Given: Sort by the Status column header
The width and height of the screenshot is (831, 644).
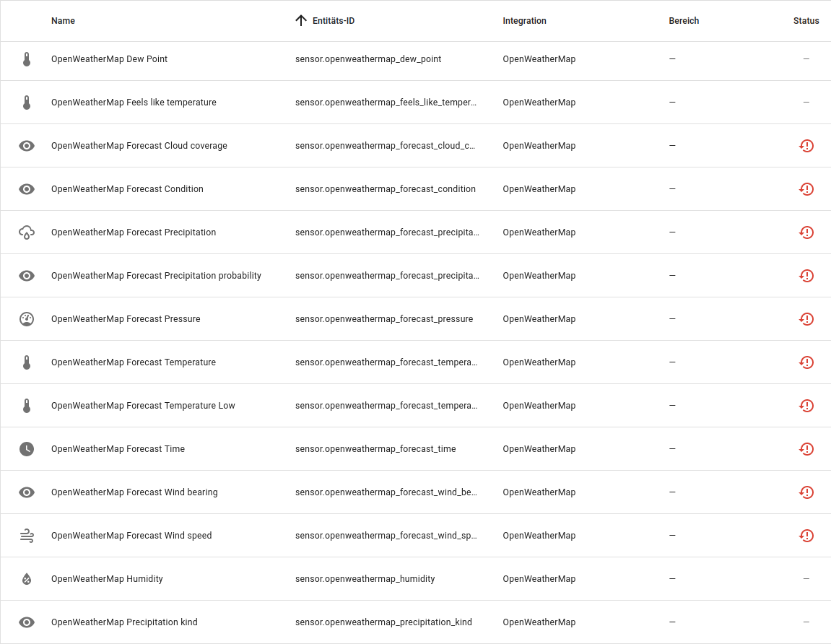Looking at the screenshot, I should pos(806,21).
